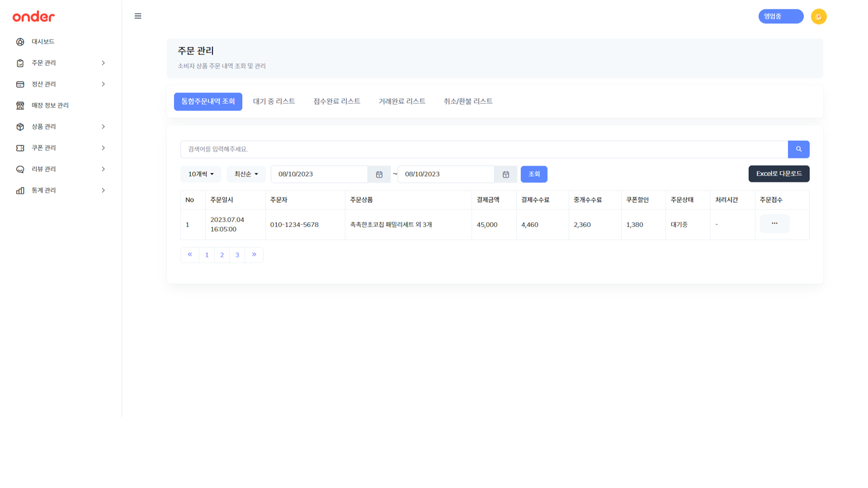Go to page 2
The image size is (868, 488).
point(222,255)
